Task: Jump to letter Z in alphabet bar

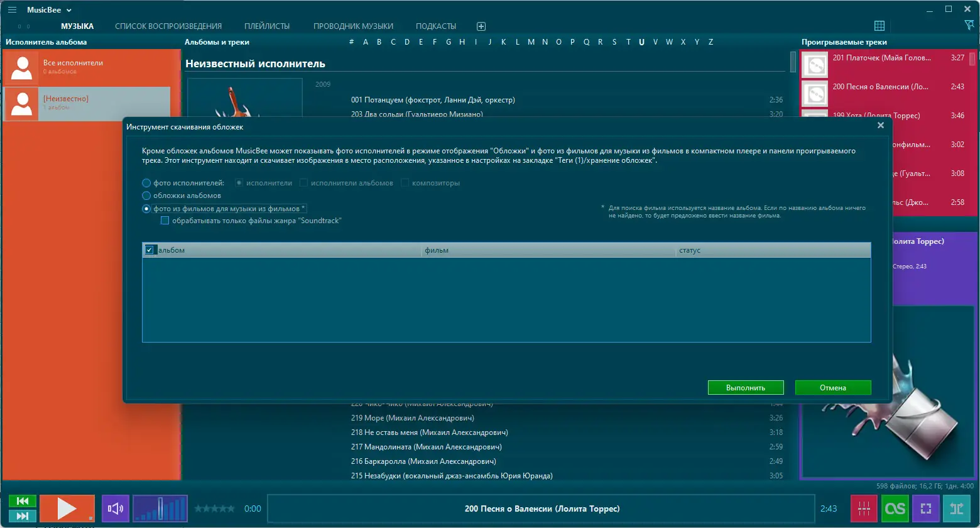Action: point(710,42)
